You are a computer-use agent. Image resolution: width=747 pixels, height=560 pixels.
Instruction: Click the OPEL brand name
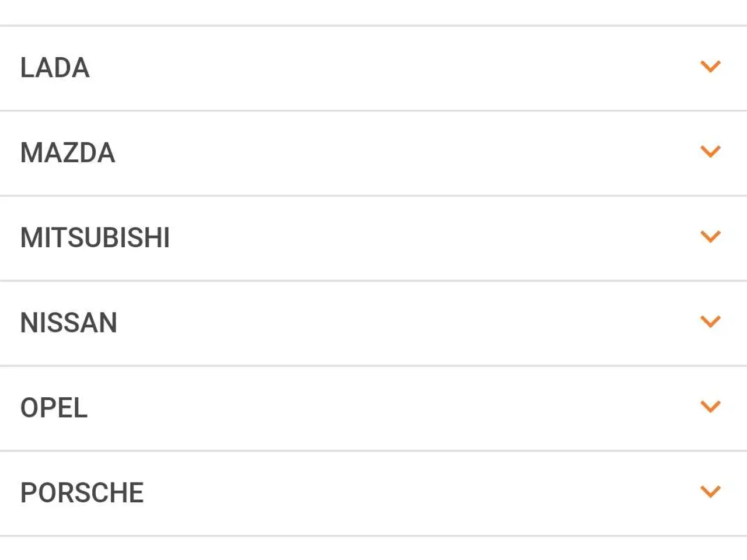coord(54,408)
